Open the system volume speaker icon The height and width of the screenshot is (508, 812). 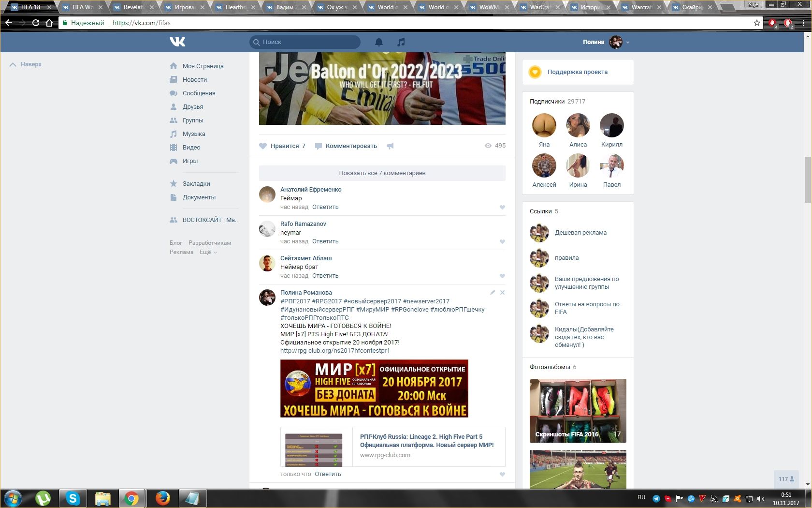click(x=760, y=499)
